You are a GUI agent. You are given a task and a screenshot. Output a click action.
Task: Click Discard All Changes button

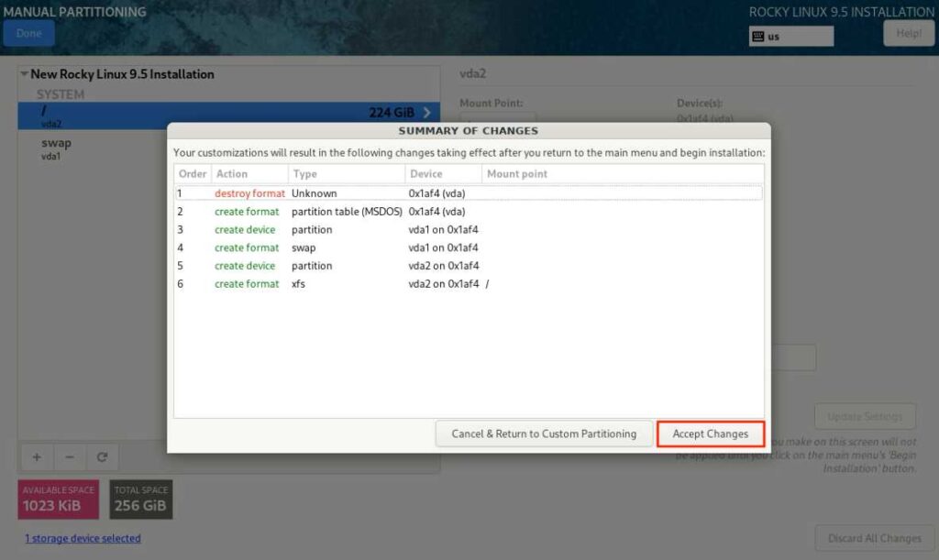click(874, 539)
